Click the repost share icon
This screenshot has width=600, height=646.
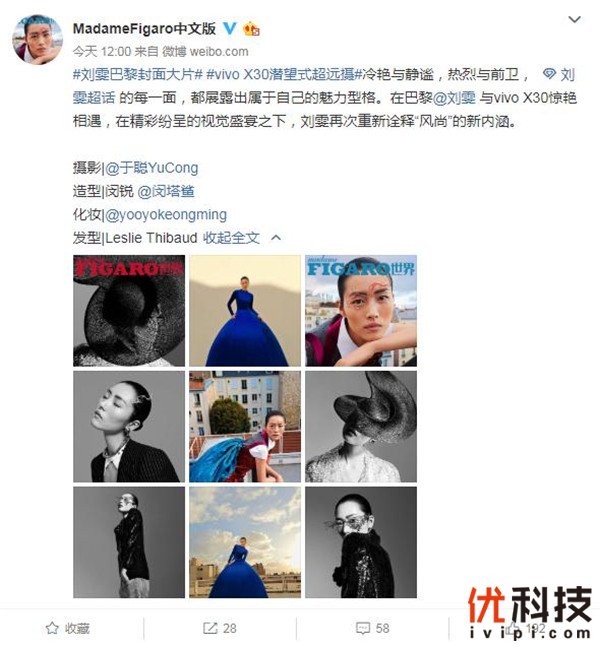click(x=210, y=628)
